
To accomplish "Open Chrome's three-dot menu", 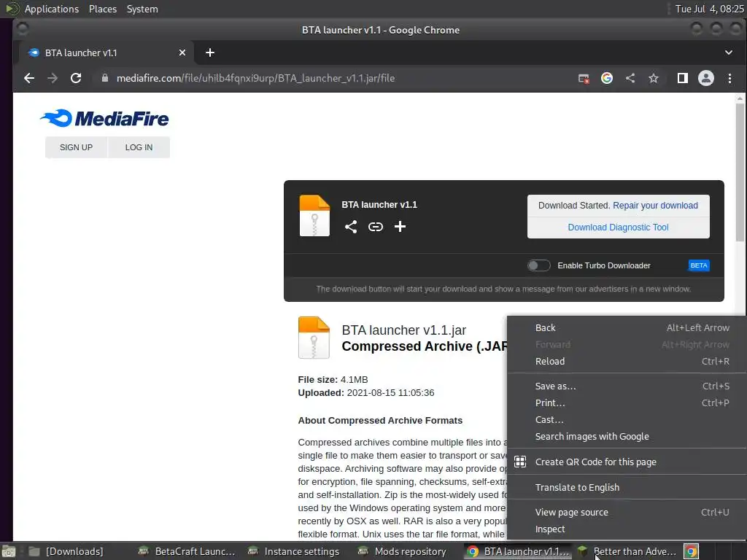I will point(729,78).
